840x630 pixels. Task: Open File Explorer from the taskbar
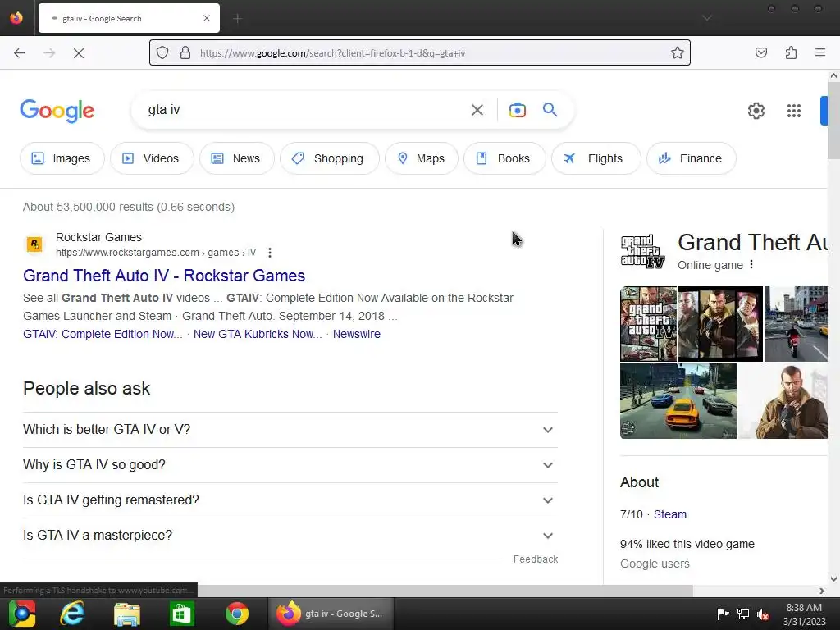coord(127,614)
